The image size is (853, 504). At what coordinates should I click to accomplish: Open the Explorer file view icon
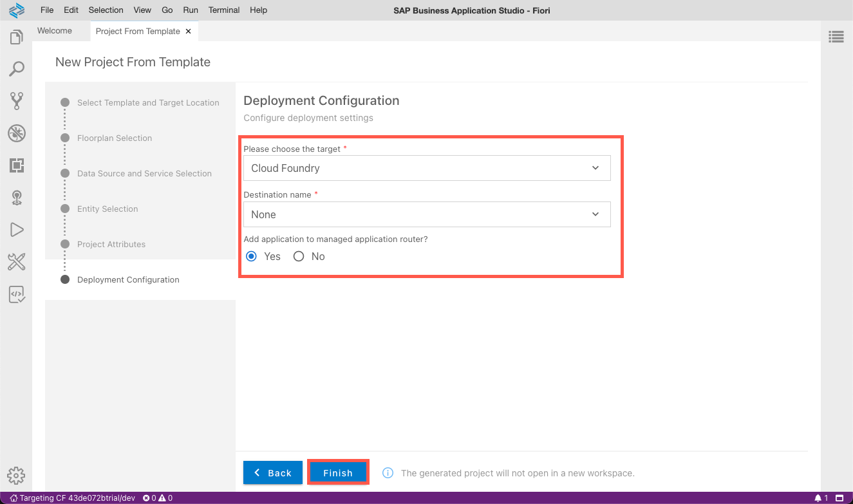pos(16,37)
